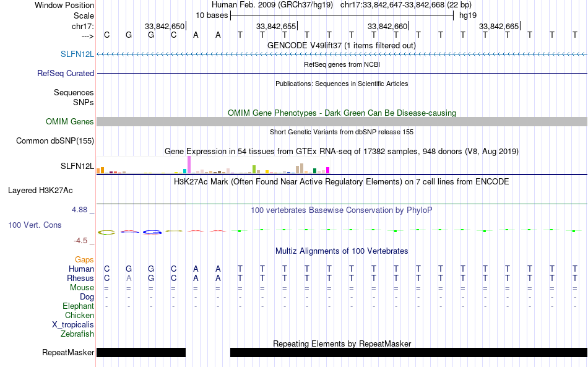
Task: Select the Scale label
Action: 84,15
